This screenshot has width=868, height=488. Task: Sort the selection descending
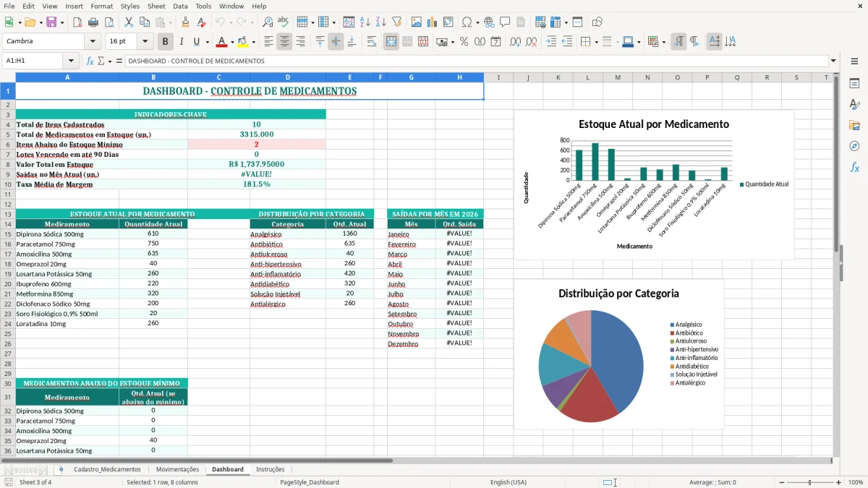click(380, 22)
